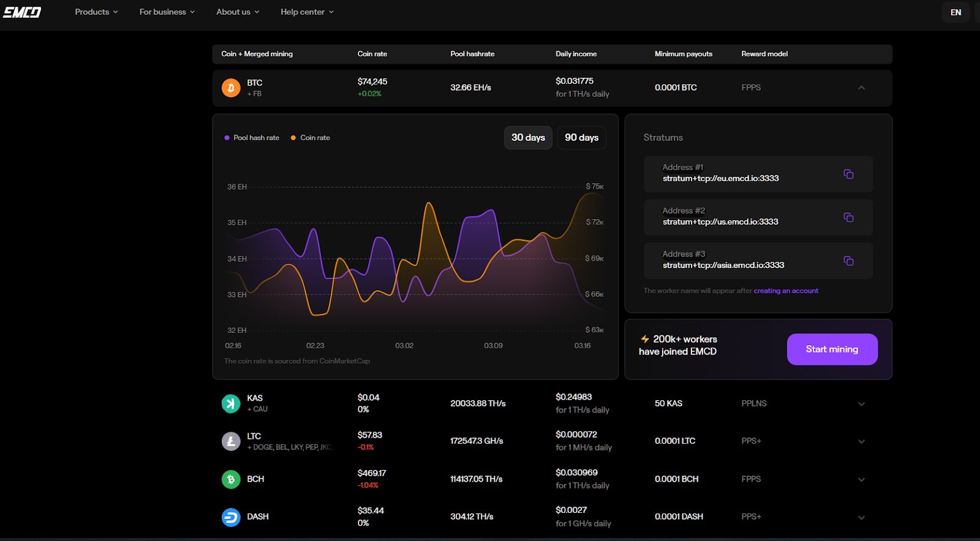Copy stratum Address #2 with copy icon

point(848,218)
